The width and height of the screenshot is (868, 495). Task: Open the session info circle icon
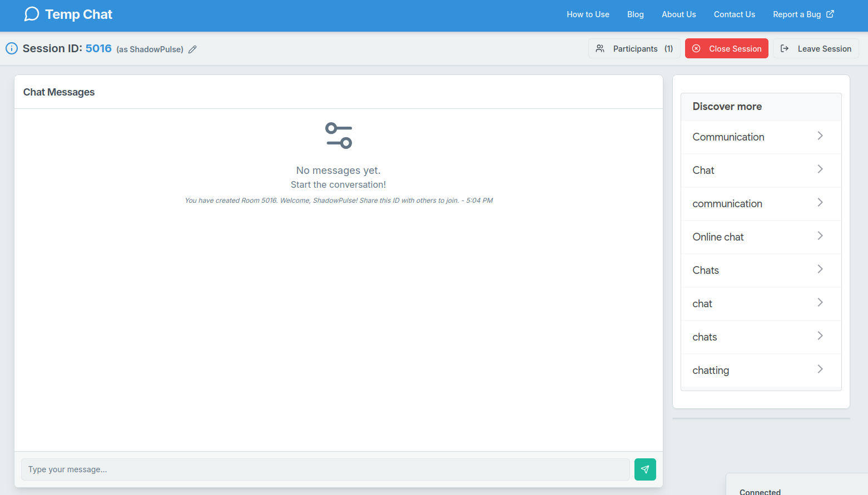point(12,48)
